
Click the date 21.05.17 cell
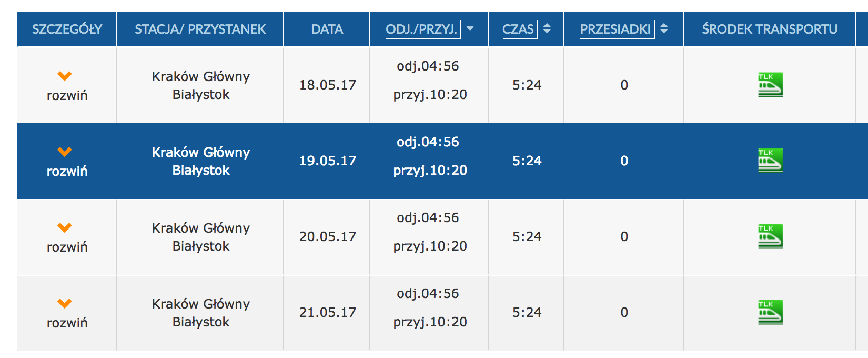(x=327, y=312)
